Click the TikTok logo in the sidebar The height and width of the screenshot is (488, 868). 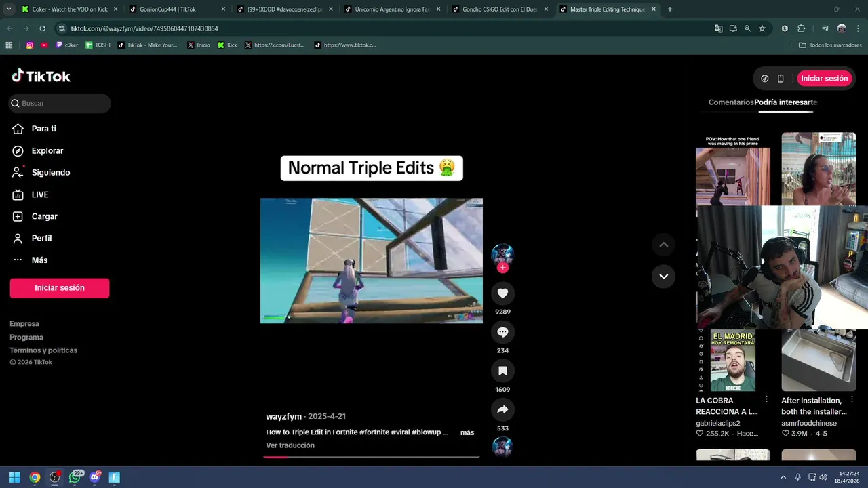coord(41,76)
